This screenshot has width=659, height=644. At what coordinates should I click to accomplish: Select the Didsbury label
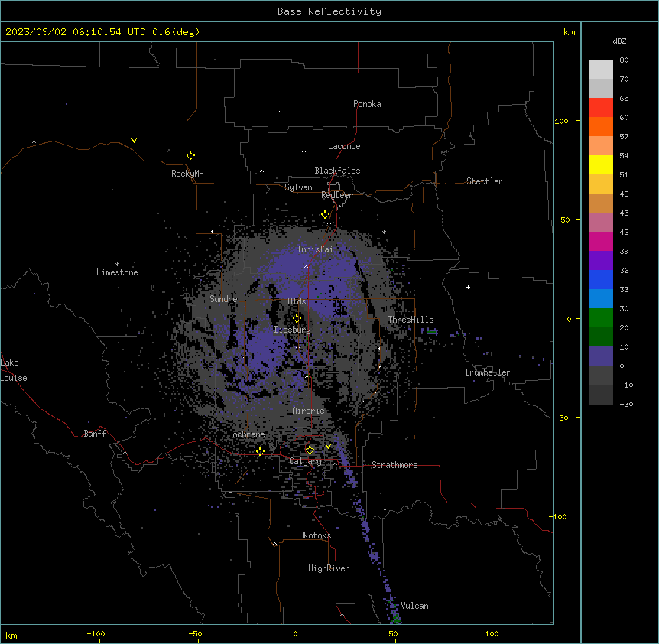[x=293, y=330]
